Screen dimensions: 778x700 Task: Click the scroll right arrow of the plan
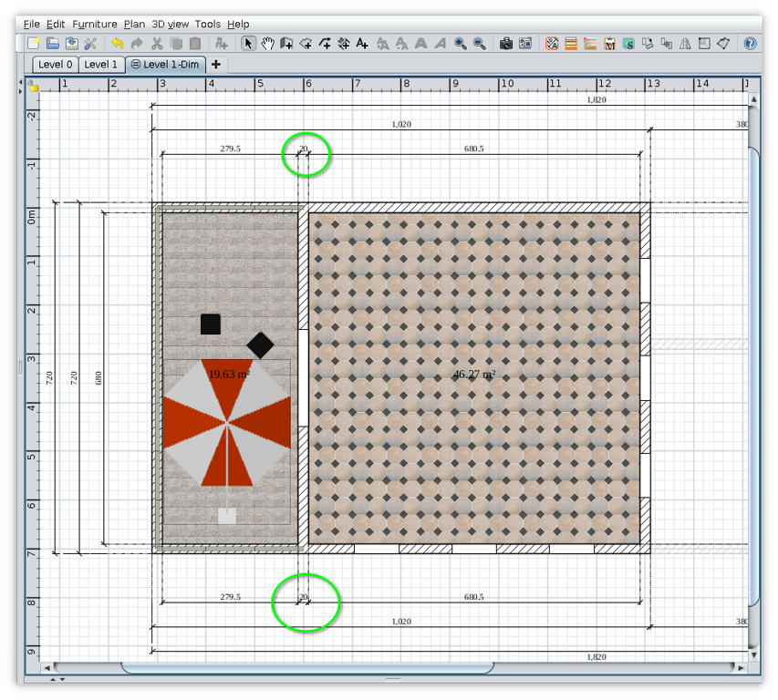(x=741, y=668)
